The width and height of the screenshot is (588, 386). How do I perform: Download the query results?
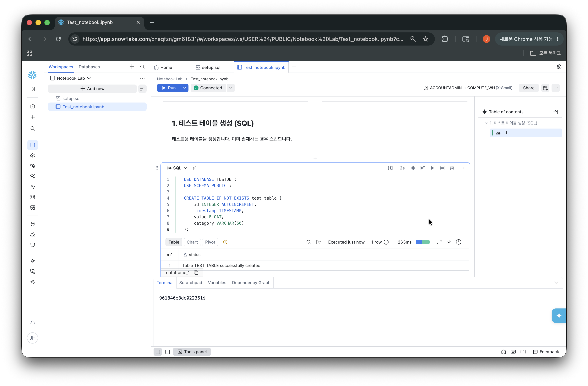449,242
